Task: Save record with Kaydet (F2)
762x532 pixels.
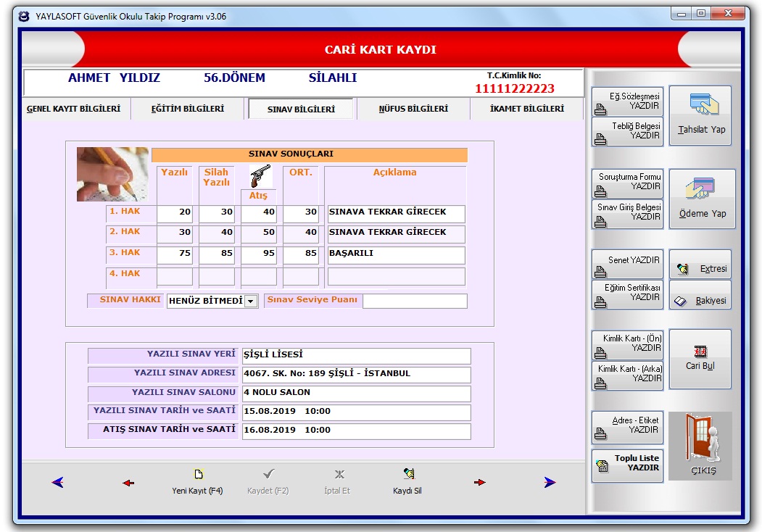Action: pyautogui.click(x=268, y=481)
